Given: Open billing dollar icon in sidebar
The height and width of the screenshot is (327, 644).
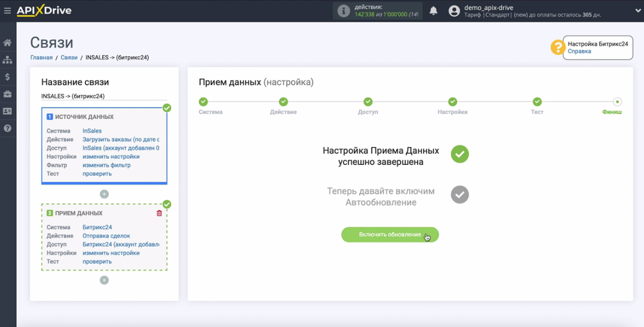Looking at the screenshot, I should click(7, 77).
